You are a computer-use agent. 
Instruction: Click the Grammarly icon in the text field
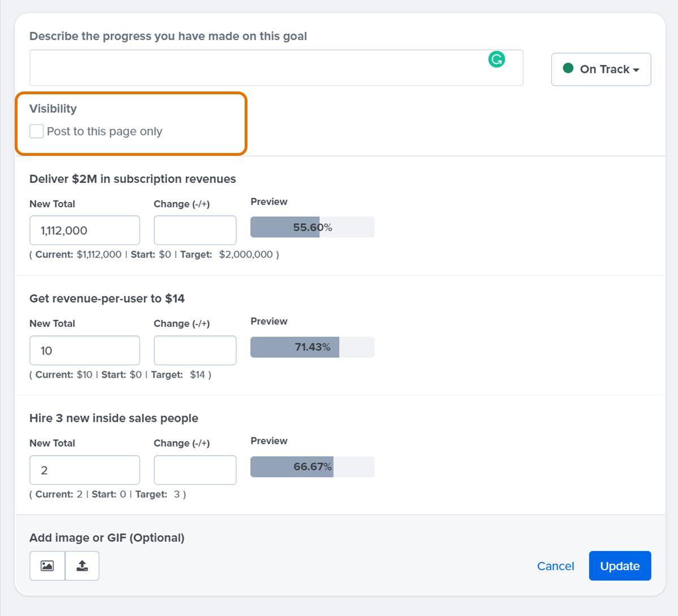[497, 59]
